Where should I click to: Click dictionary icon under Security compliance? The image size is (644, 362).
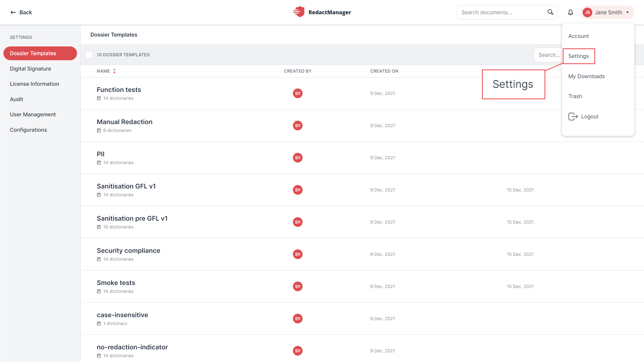click(99, 259)
